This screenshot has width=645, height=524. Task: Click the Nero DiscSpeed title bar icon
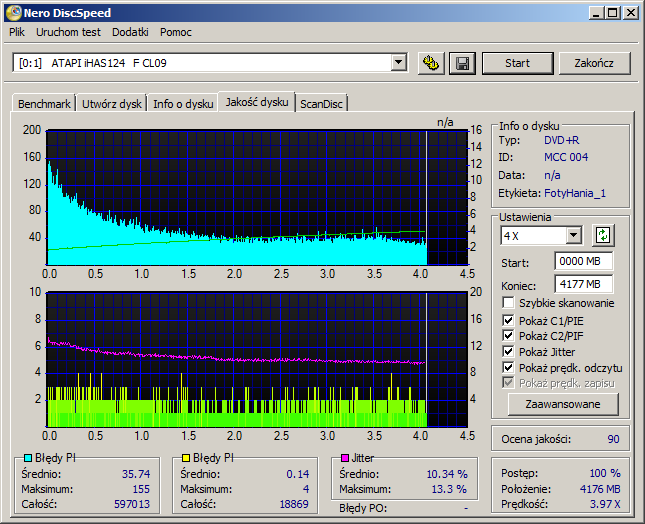pos(13,13)
